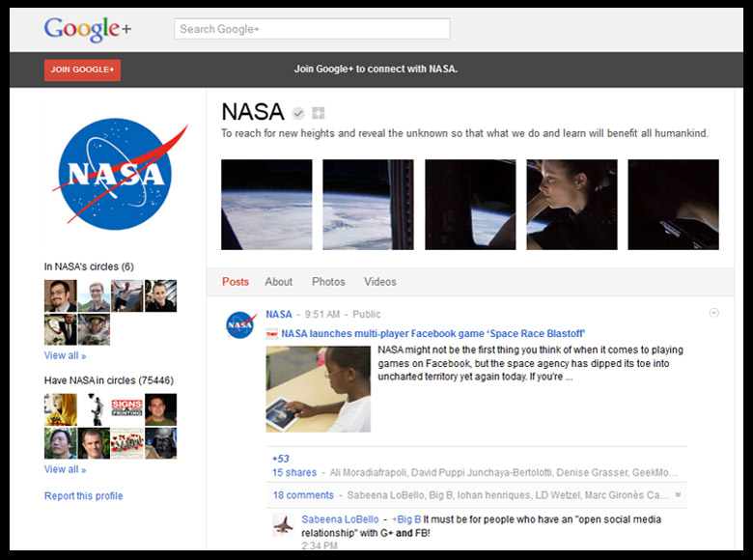The width and height of the screenshot is (753, 560).
Task: Click the NASA avatar on the post
Action: tap(240, 325)
